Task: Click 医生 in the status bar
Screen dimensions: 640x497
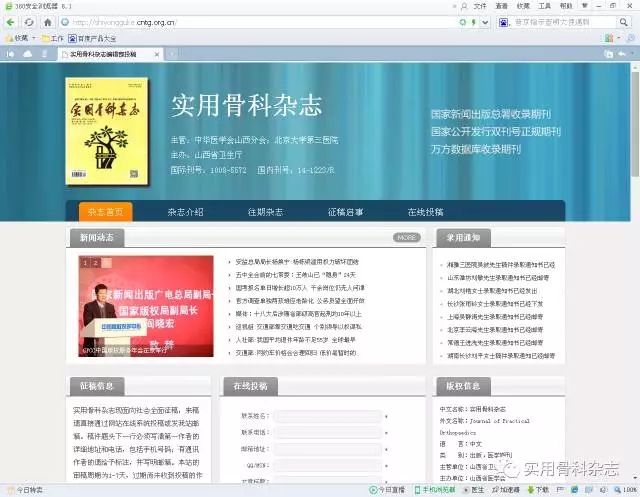Action: pyautogui.click(x=473, y=490)
